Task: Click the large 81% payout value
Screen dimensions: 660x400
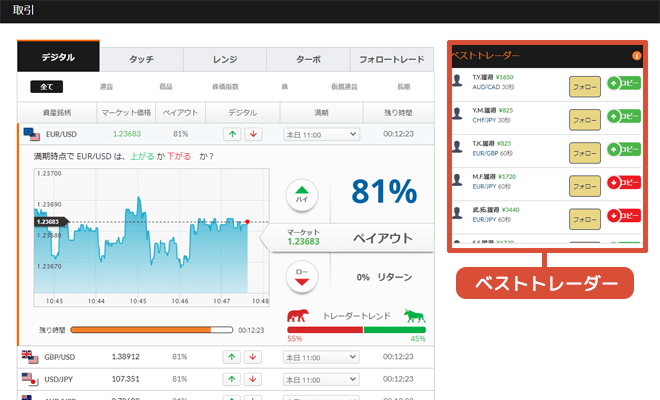Action: pyautogui.click(x=384, y=192)
